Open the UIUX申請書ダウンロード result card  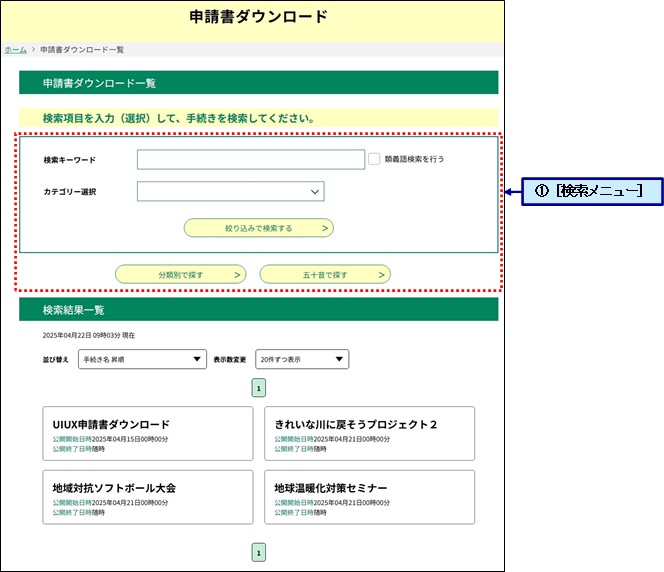pos(148,433)
